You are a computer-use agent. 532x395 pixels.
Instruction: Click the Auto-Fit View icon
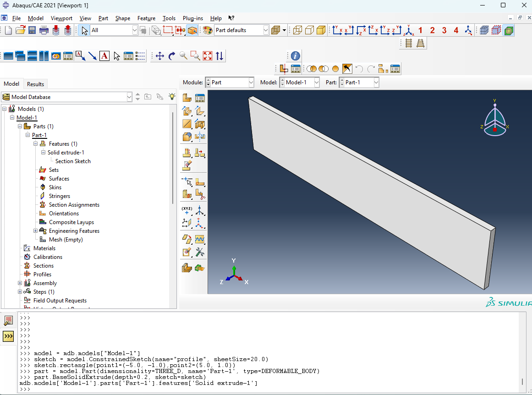tap(208, 56)
